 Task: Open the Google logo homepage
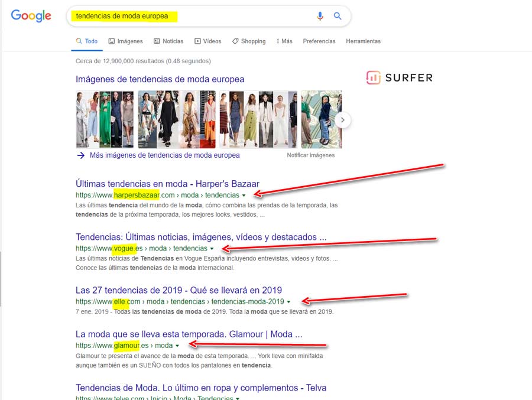click(x=31, y=16)
